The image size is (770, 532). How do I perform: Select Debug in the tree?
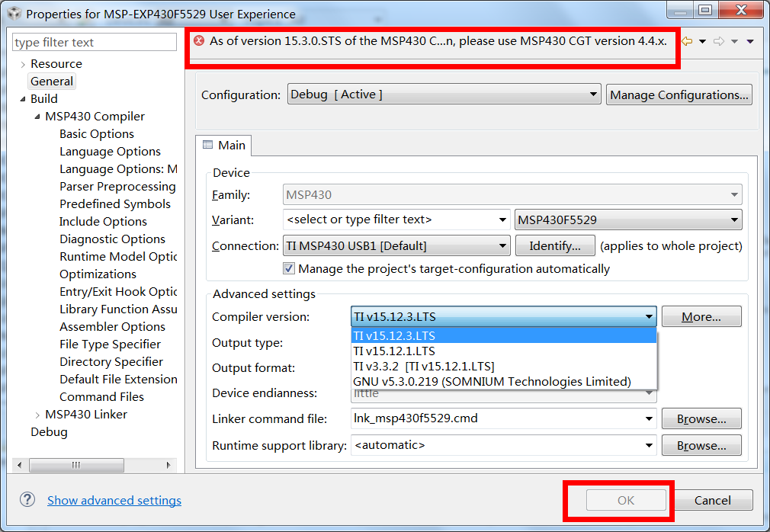49,432
